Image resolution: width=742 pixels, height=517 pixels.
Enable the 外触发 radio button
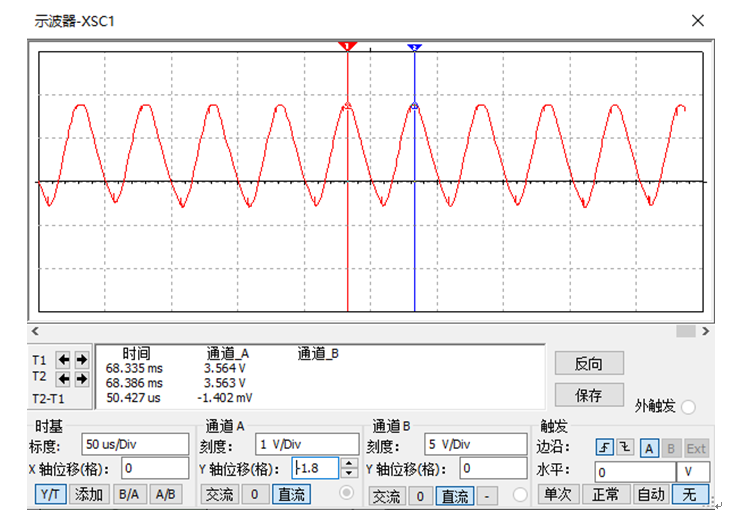tap(689, 407)
